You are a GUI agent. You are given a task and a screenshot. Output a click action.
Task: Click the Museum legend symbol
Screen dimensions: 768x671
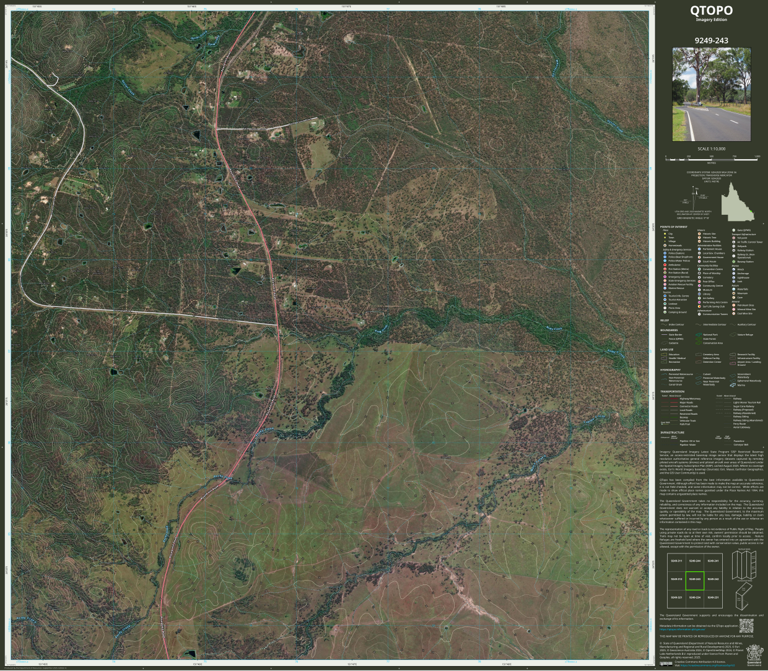coord(699,290)
